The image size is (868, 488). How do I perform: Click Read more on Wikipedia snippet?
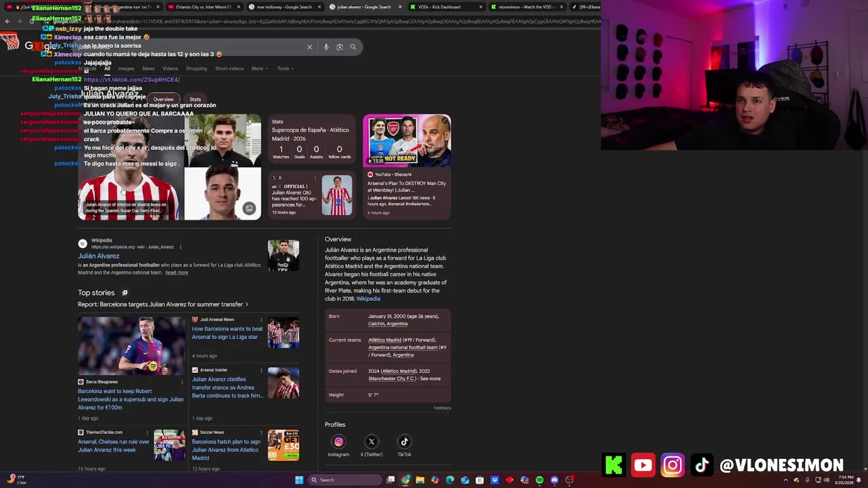(176, 272)
